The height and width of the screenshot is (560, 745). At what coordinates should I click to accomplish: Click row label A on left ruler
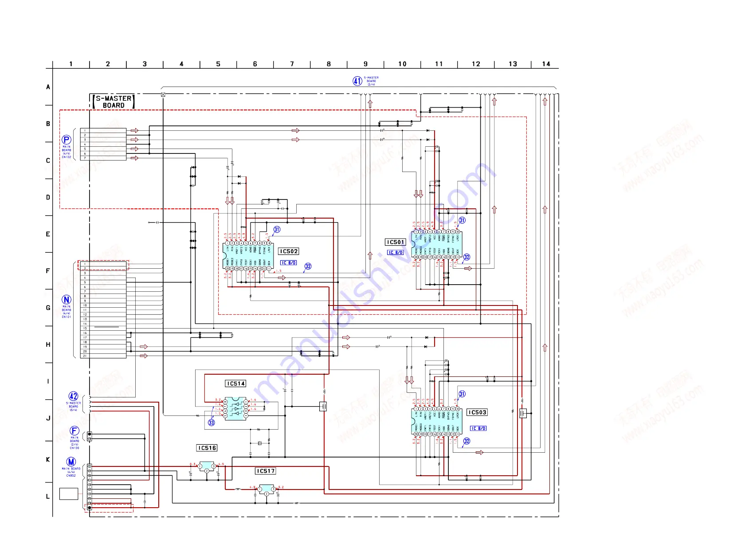[x=48, y=87]
